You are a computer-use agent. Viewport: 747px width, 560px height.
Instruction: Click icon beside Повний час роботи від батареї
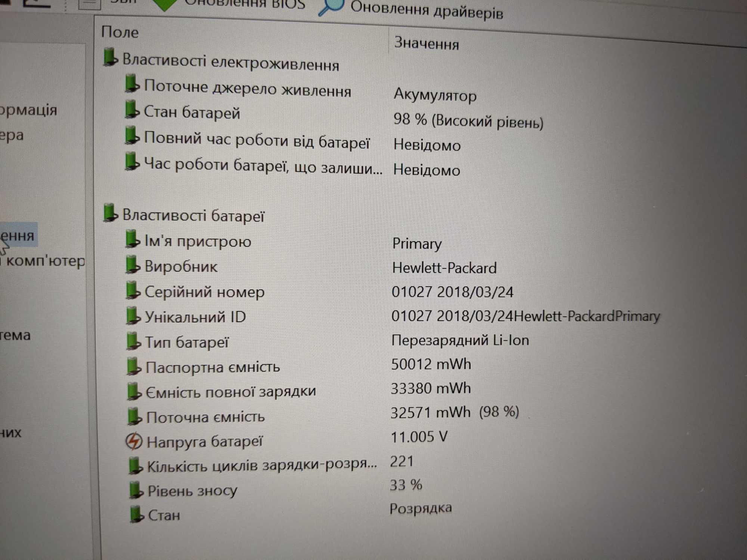(x=132, y=135)
